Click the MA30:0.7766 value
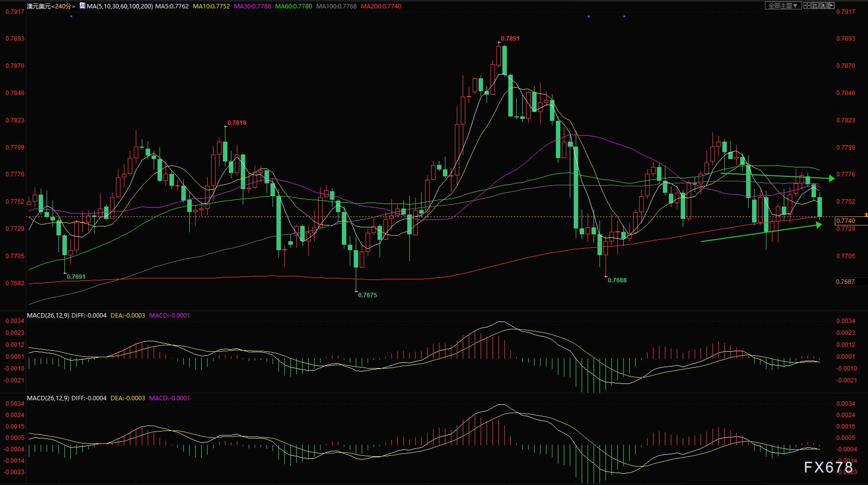The width and height of the screenshot is (868, 485). (252, 6)
